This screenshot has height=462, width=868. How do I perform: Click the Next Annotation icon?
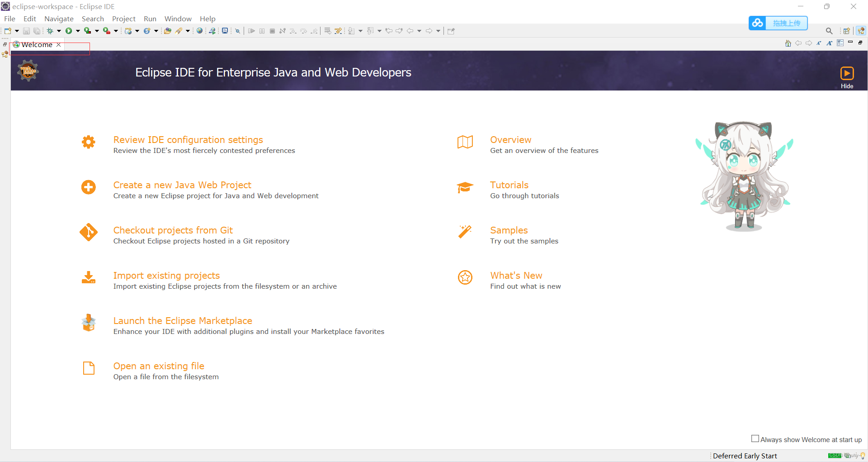click(351, 31)
